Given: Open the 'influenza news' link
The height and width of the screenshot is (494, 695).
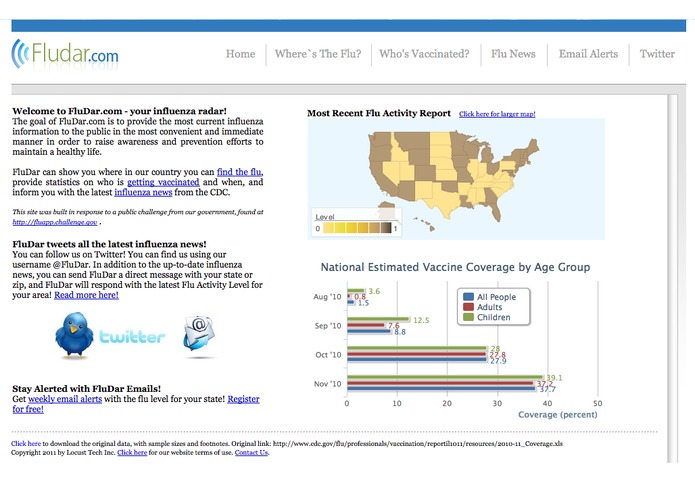Looking at the screenshot, I should click(143, 192).
